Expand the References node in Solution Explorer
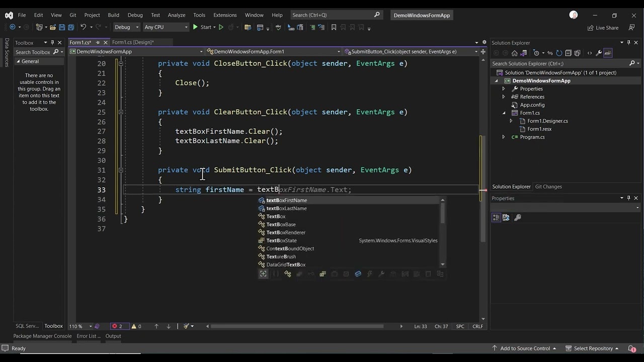This screenshot has width=644, height=362. 503,97
